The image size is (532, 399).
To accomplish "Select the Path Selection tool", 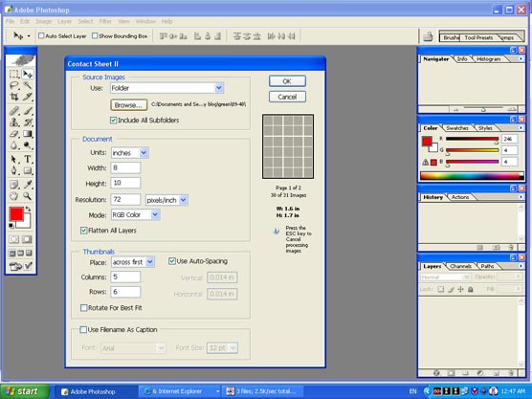I will 14,159.
